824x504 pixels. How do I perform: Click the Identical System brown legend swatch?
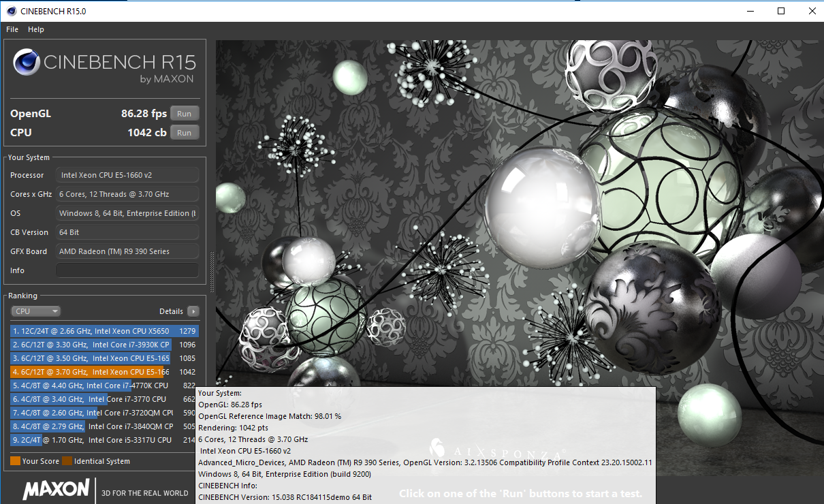tap(67, 461)
